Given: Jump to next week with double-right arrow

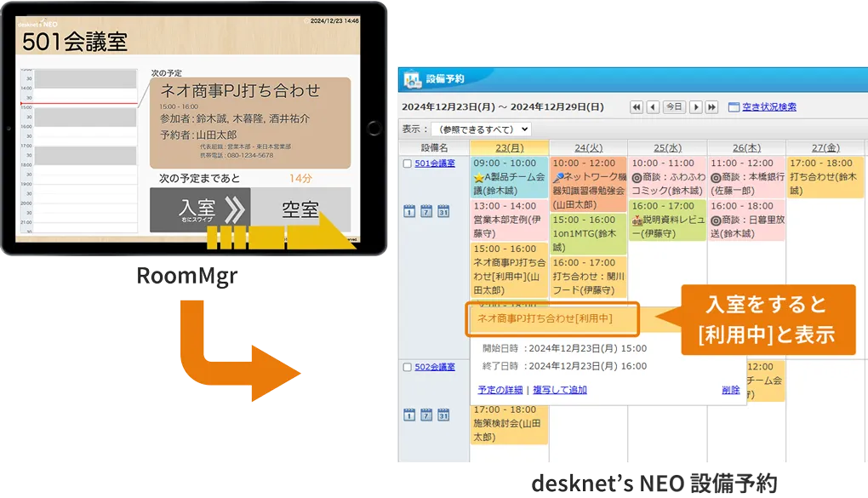Looking at the screenshot, I should 712,107.
